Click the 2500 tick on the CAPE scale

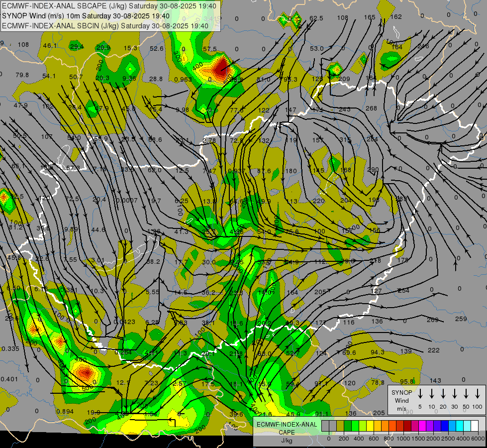click(448, 439)
